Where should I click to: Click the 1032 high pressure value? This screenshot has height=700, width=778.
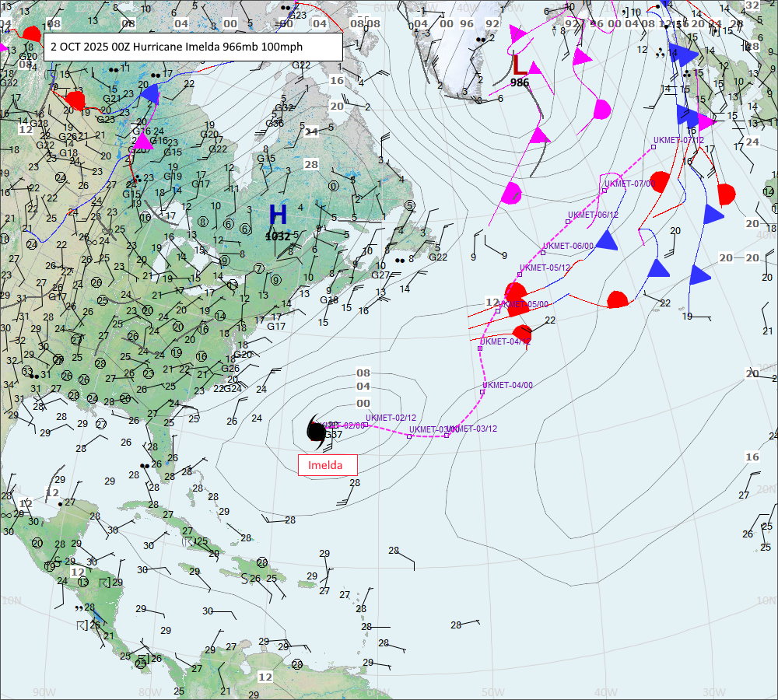click(x=278, y=236)
